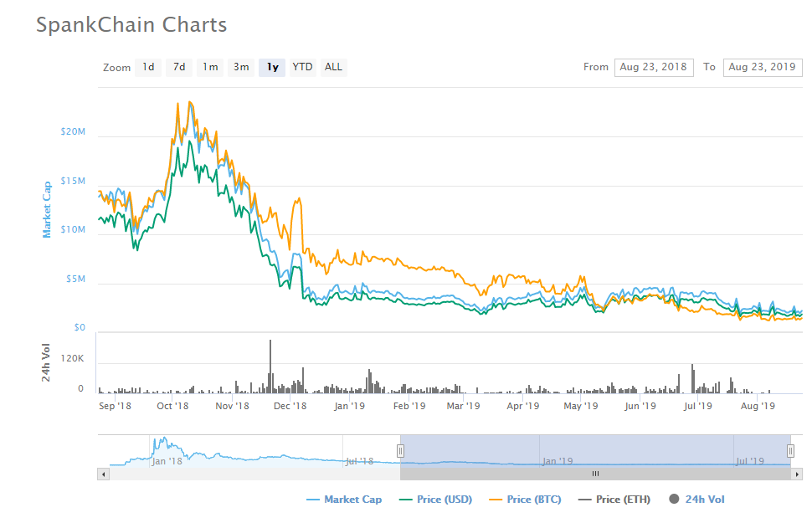Image resolution: width=812 pixels, height=523 pixels.
Task: Set zoom range to 3m
Action: [241, 67]
